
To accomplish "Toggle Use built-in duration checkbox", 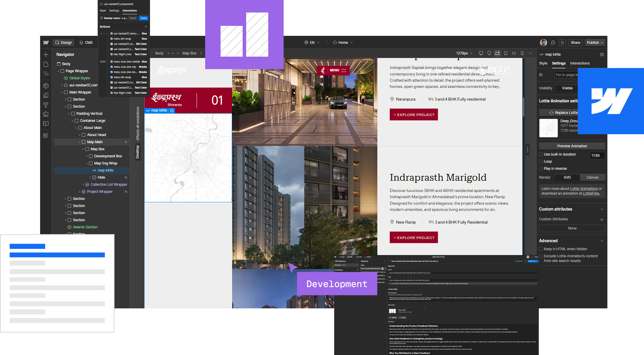I will click(x=541, y=154).
